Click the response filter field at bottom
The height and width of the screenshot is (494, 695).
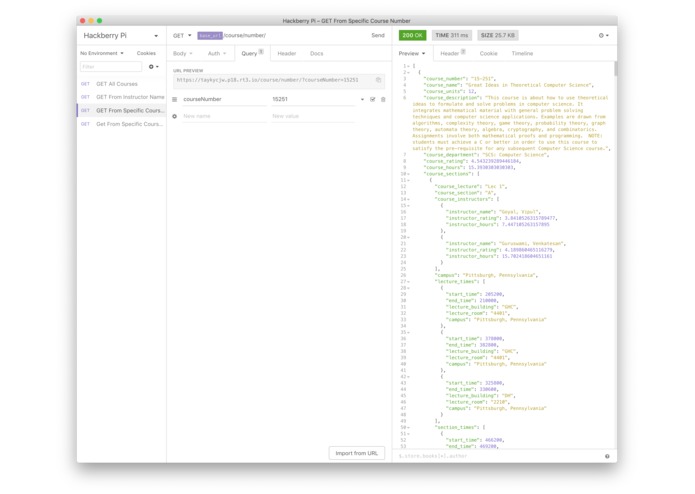point(499,456)
